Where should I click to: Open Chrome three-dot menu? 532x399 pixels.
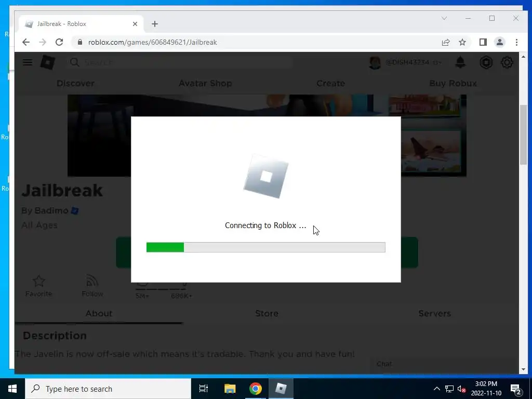click(x=516, y=42)
